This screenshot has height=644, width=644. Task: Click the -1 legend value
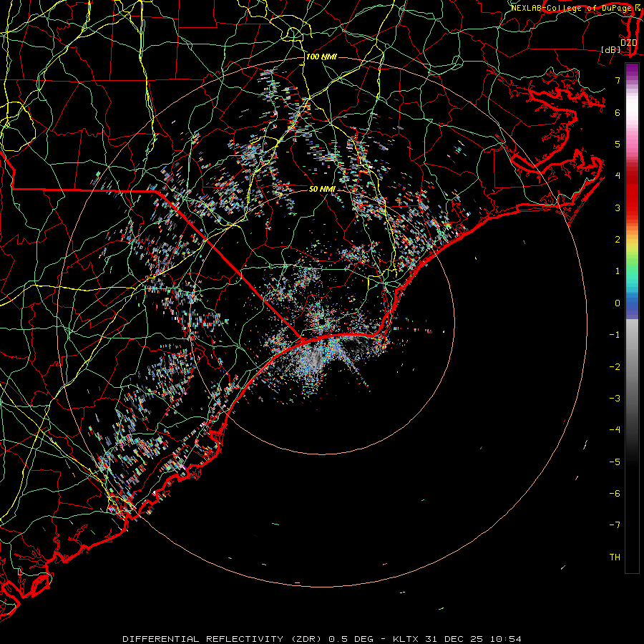click(615, 335)
